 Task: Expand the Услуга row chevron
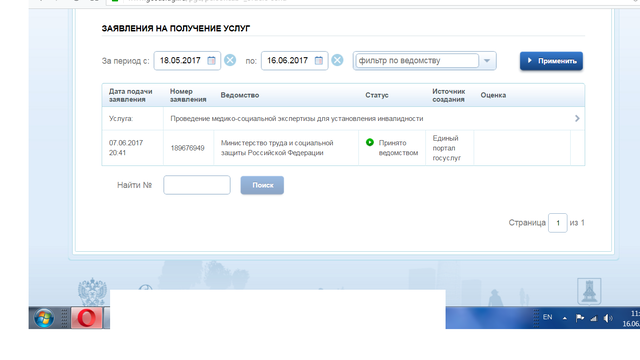(x=577, y=118)
